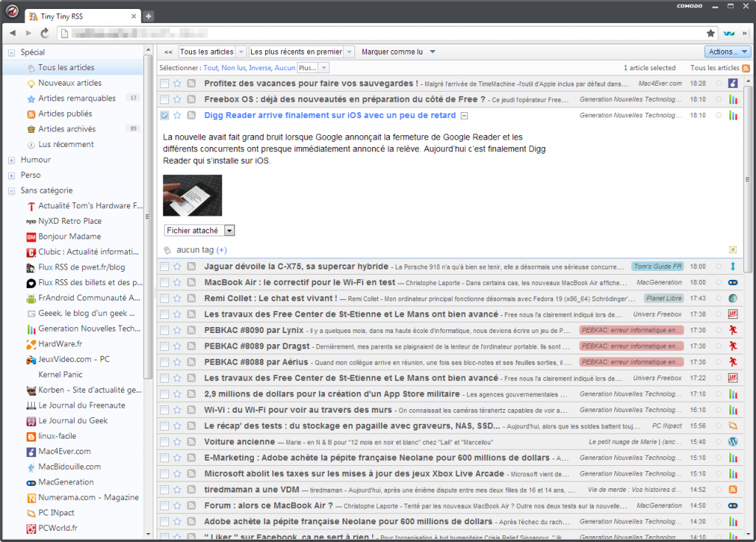Screen dimensions: 756x542
Task: Open 'Articles archivés' in the sidebar
Action: click(67, 129)
